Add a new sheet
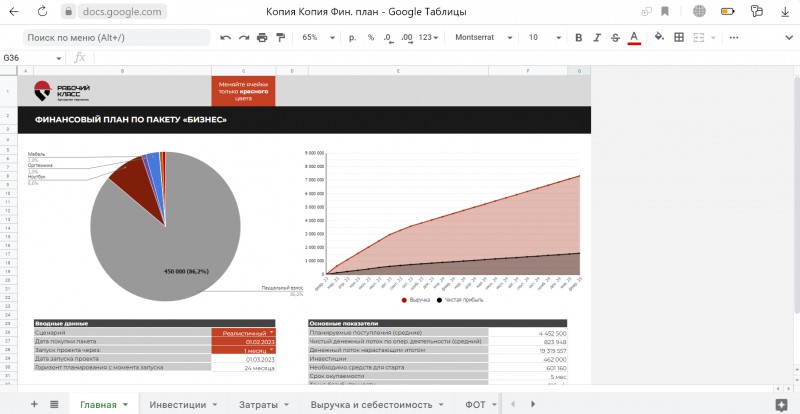This screenshot has height=414, width=800. [34, 404]
